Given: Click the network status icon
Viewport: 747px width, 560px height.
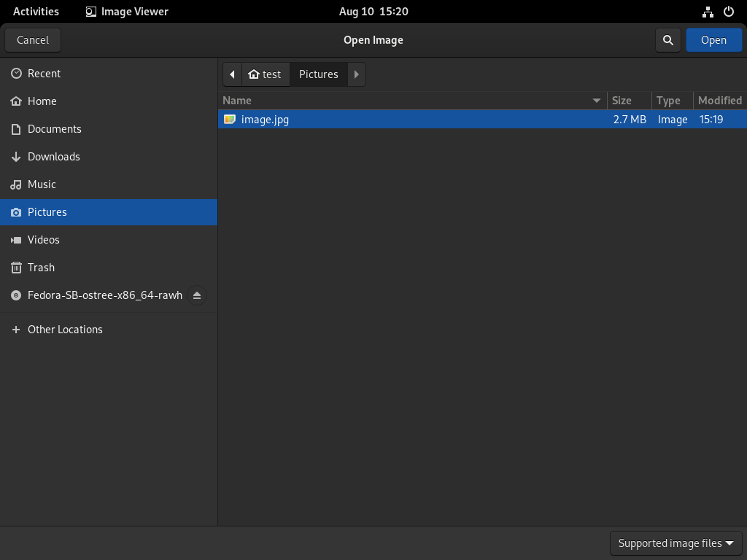Looking at the screenshot, I should click(708, 12).
